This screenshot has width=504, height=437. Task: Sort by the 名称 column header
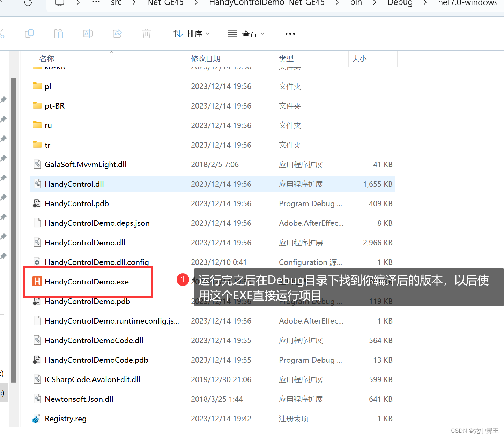coord(47,59)
